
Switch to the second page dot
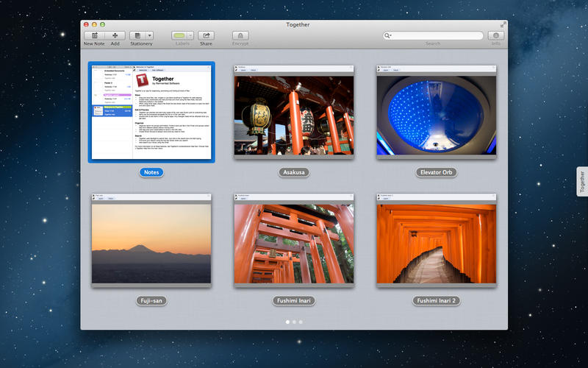[294, 322]
